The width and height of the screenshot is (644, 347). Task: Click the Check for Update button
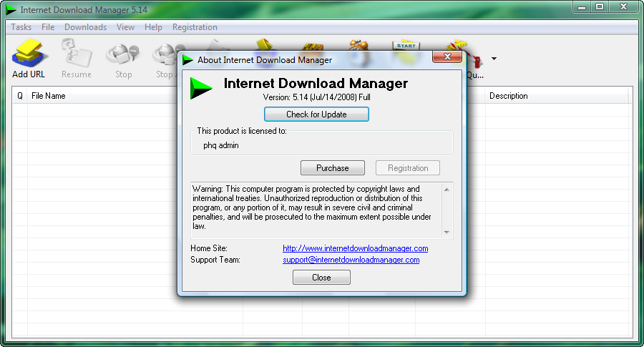click(316, 114)
